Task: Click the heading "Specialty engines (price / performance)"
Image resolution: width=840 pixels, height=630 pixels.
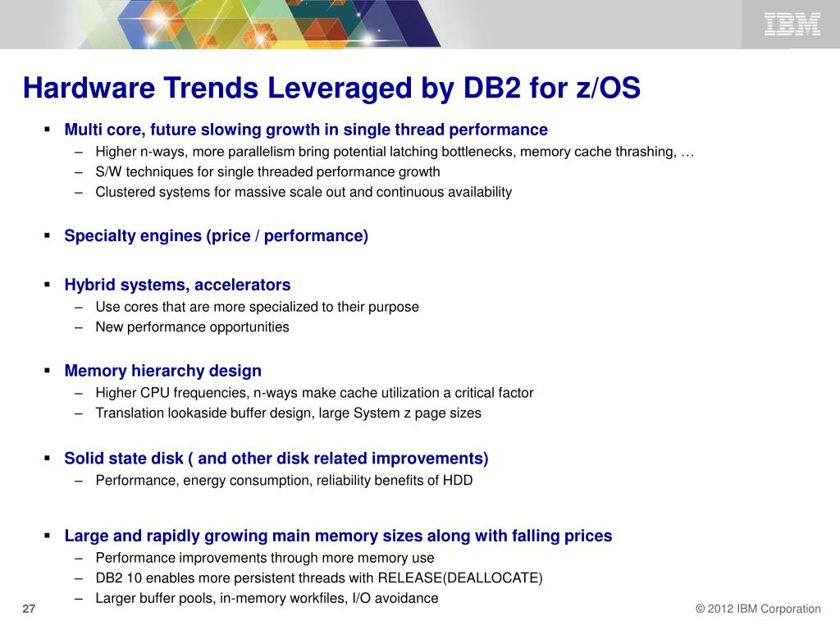Action: coord(217,235)
